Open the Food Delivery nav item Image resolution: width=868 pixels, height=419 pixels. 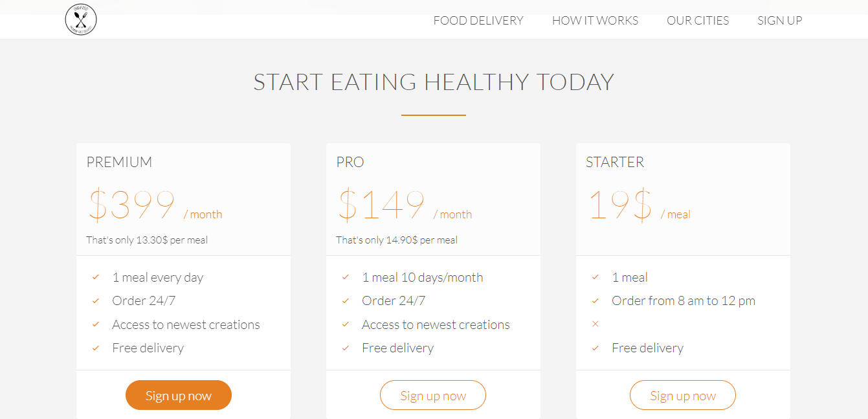(x=478, y=21)
